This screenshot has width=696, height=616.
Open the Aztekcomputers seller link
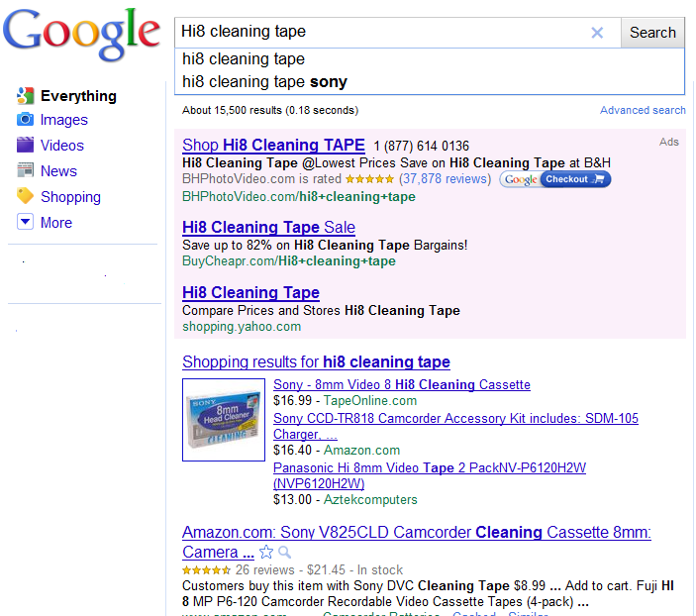point(370,500)
